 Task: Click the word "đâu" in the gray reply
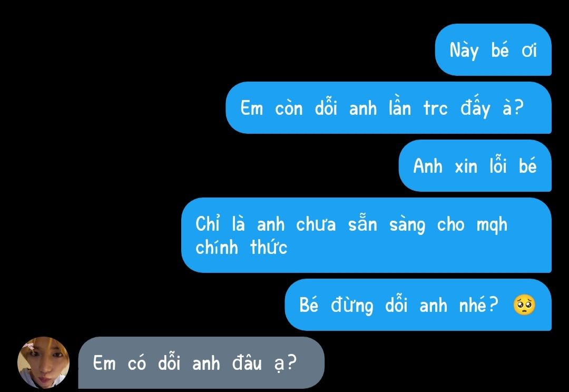point(247,362)
